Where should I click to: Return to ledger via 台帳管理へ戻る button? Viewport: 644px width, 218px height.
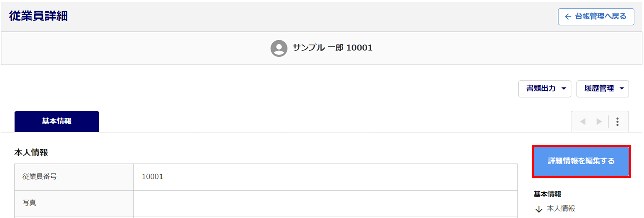[x=596, y=17]
